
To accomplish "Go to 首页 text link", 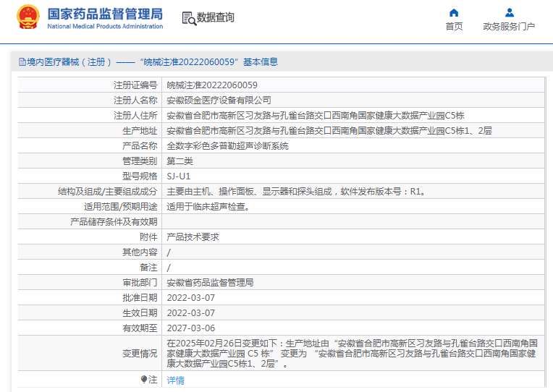I will (x=454, y=27).
